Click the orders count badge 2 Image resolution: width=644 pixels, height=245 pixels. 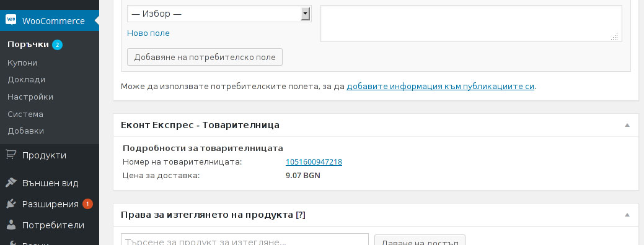pyautogui.click(x=57, y=45)
